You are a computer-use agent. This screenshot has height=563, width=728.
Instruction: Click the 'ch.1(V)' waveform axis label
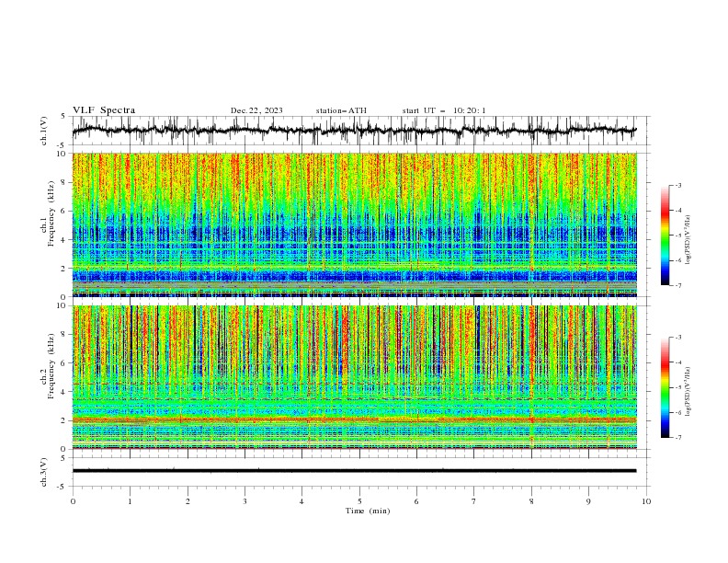tap(44, 131)
